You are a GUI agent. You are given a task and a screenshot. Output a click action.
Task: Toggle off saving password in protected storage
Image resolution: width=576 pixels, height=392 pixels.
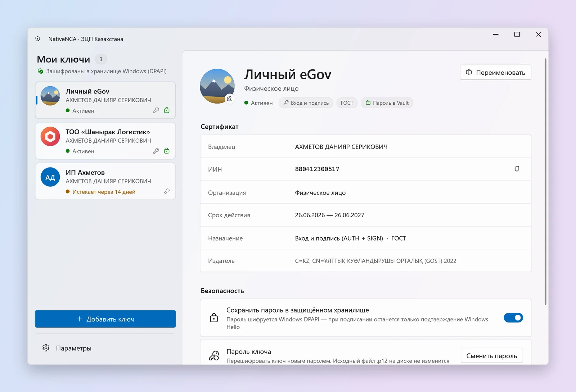click(513, 318)
